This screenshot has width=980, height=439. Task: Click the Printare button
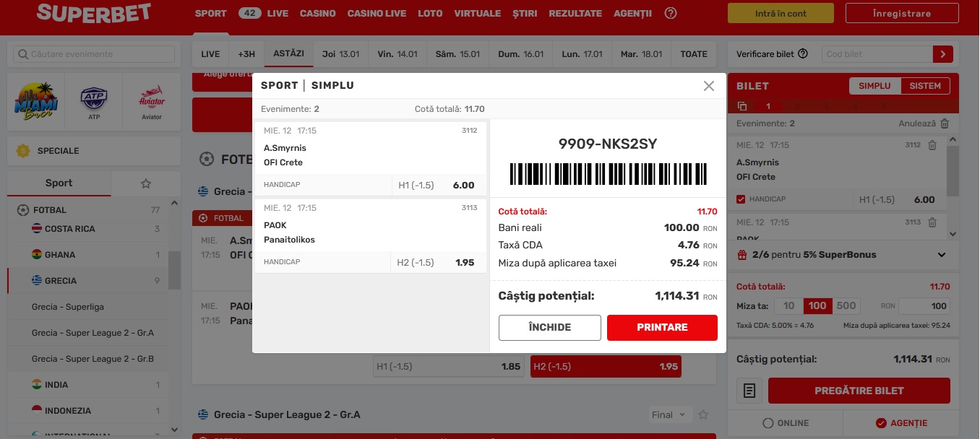click(662, 327)
